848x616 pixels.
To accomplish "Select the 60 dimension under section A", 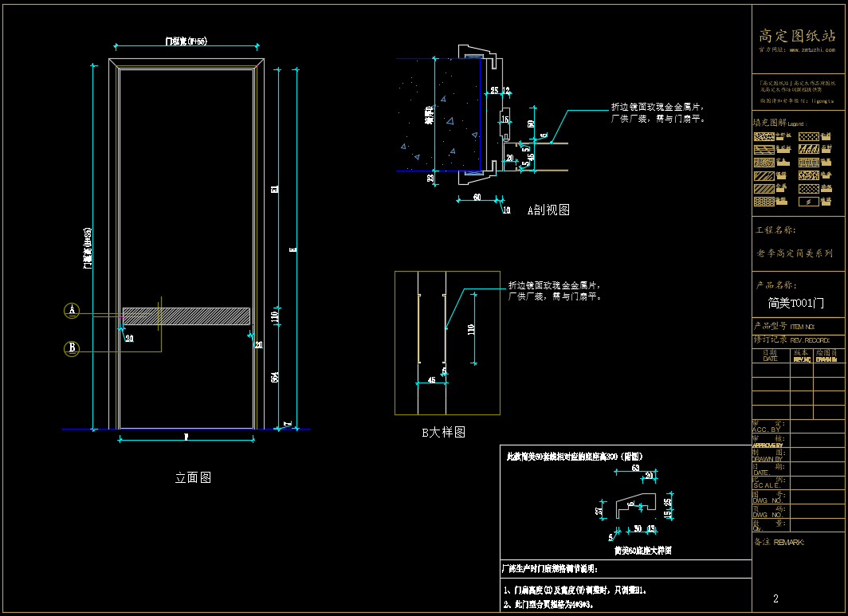I will point(477,196).
